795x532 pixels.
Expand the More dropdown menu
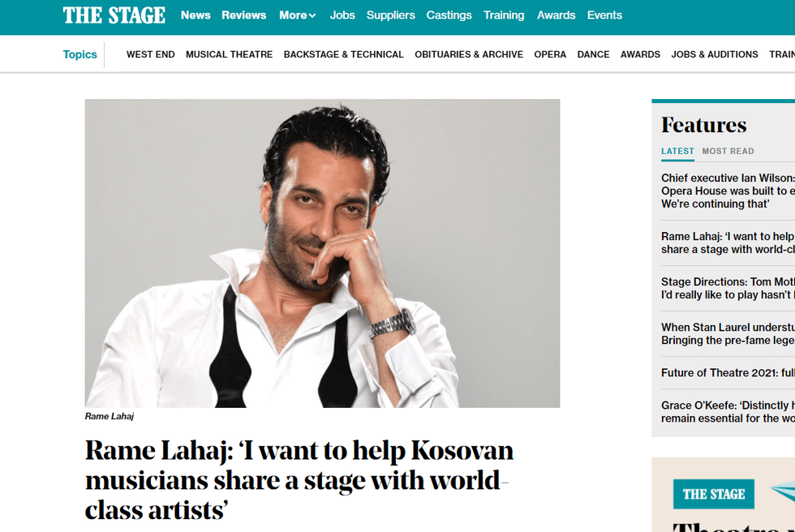[x=298, y=15]
